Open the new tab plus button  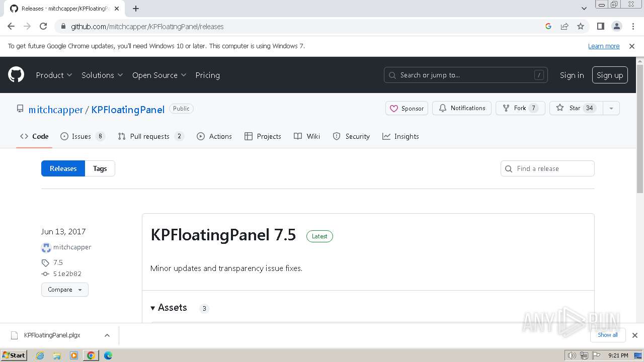[x=136, y=9]
